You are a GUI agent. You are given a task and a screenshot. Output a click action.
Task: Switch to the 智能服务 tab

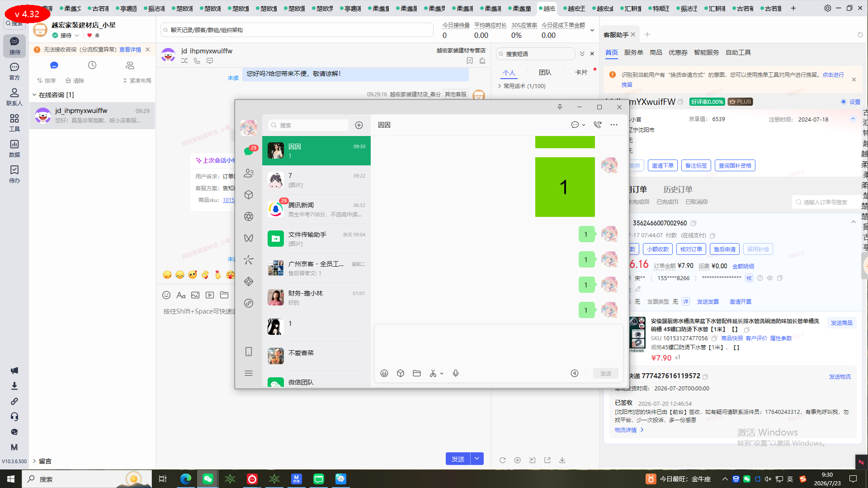(706, 52)
